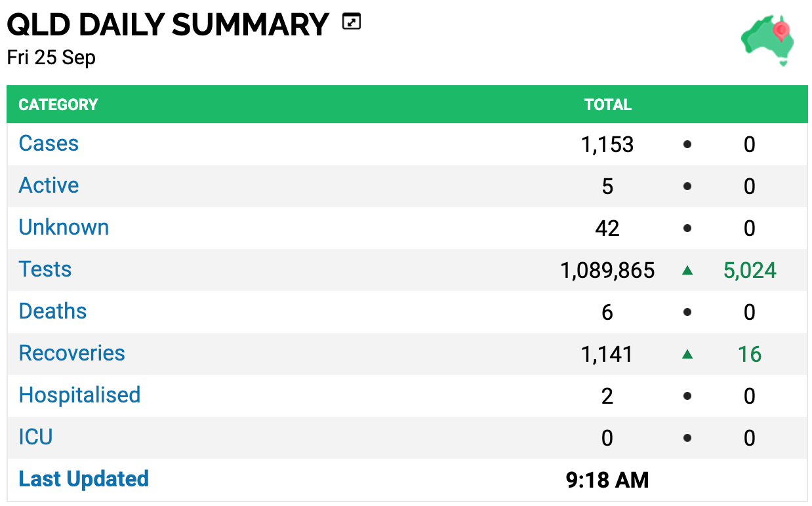Click the TOTAL column header
812x506 pixels.
click(608, 105)
